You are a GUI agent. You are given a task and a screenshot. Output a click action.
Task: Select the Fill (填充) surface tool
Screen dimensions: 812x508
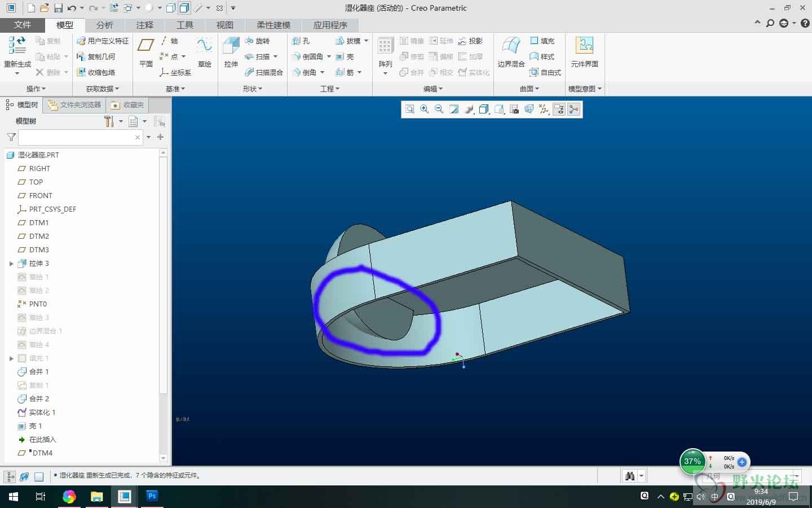coord(542,41)
